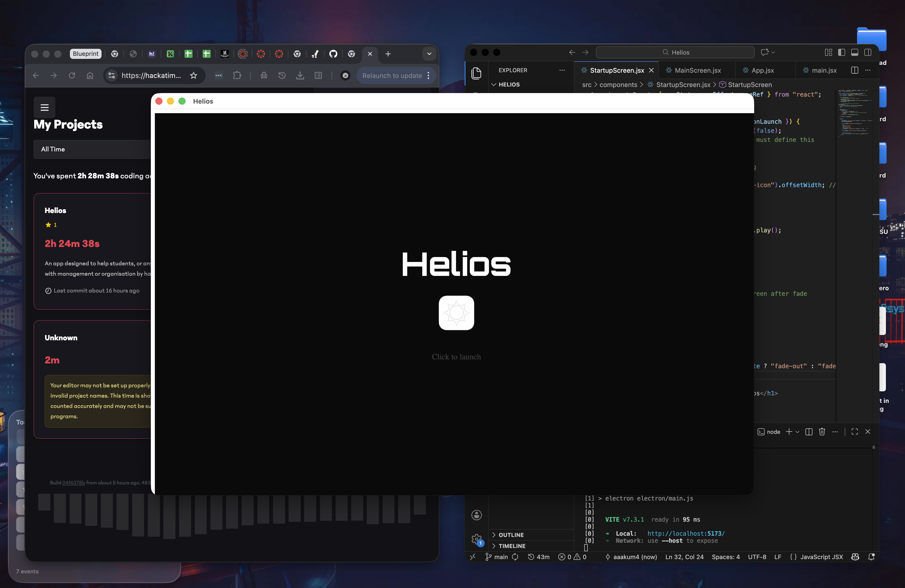This screenshot has width=905, height=588.
Task: Expand the TIMELINE section
Action: click(511, 546)
